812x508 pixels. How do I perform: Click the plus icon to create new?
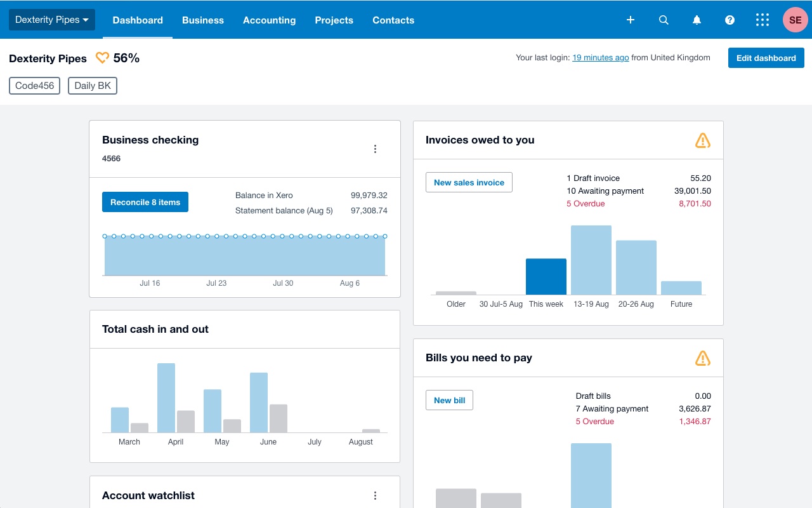coord(631,20)
